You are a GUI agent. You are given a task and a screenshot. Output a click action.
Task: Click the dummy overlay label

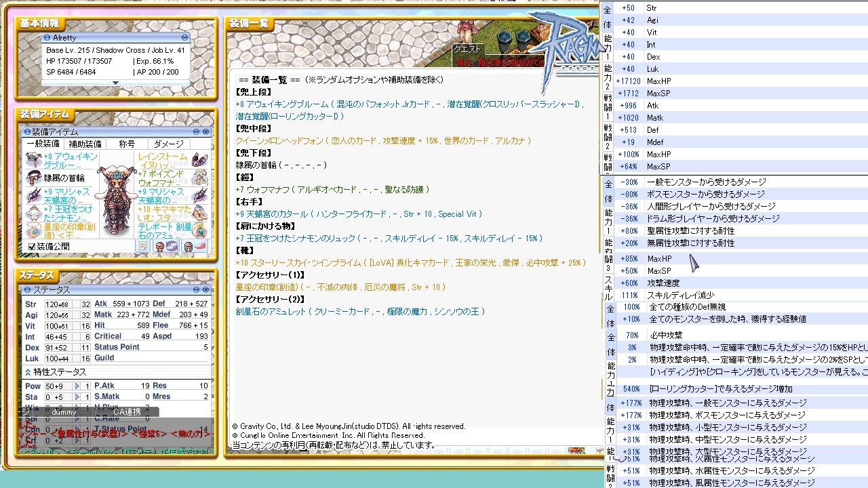[64, 411]
